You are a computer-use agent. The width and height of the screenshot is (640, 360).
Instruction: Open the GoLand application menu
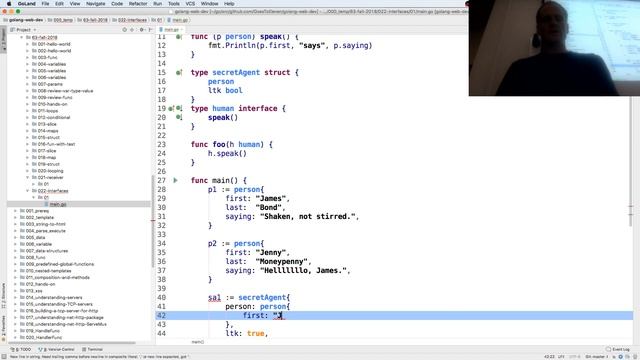27,4
